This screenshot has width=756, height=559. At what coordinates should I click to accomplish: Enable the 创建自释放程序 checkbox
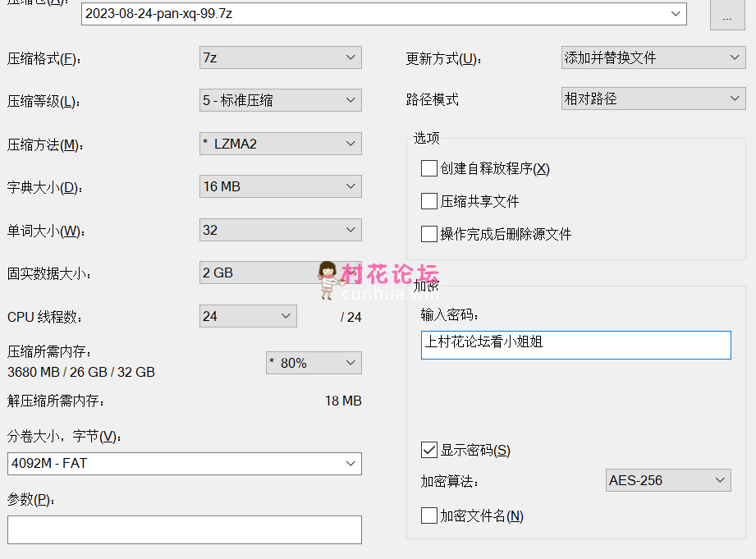pos(429,168)
